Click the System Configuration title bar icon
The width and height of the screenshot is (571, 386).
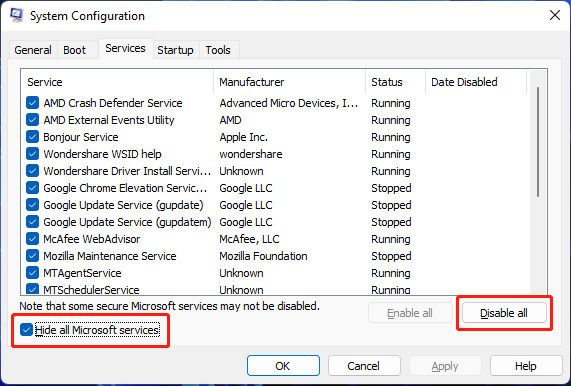click(x=17, y=15)
